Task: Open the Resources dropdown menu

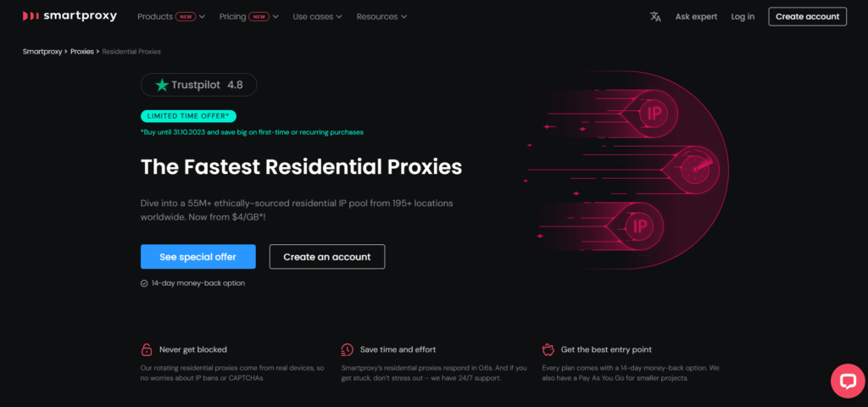Action: (381, 16)
